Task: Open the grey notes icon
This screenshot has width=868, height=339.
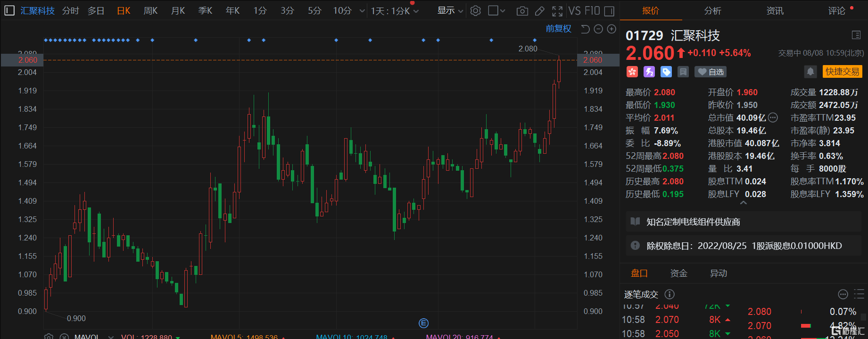Action: tap(683, 72)
